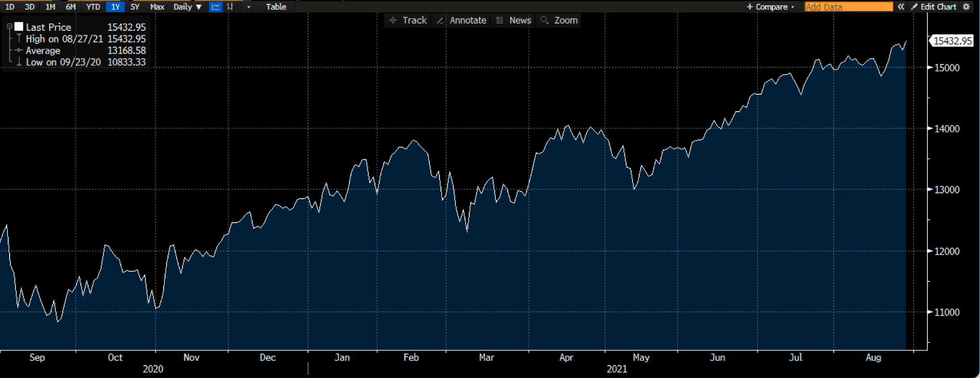Select the Max time range

(157, 7)
